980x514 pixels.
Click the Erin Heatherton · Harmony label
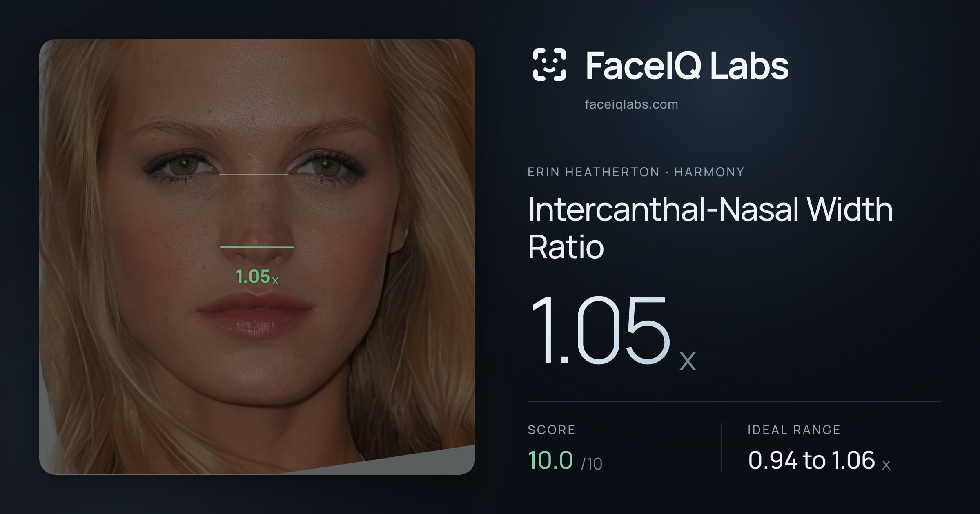coord(636,172)
